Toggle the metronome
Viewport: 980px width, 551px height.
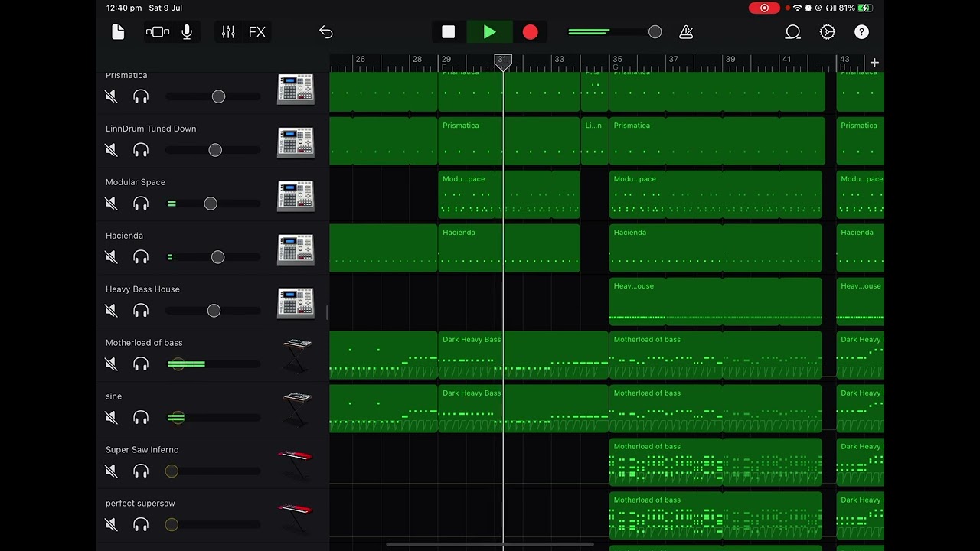pos(686,32)
